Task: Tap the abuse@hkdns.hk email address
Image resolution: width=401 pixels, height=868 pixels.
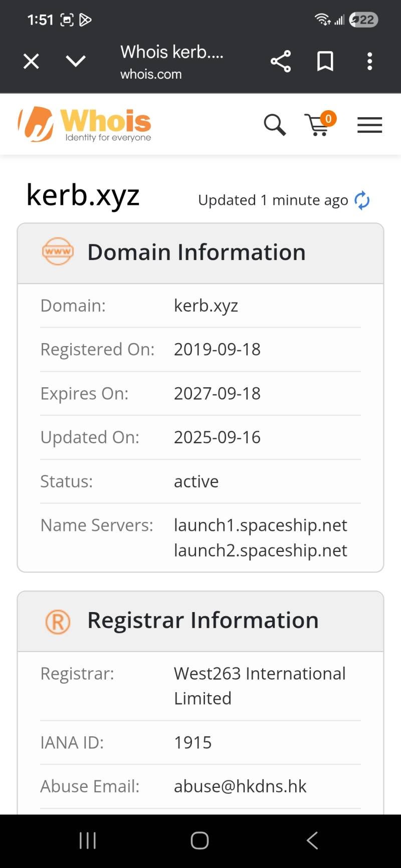Action: point(240,786)
